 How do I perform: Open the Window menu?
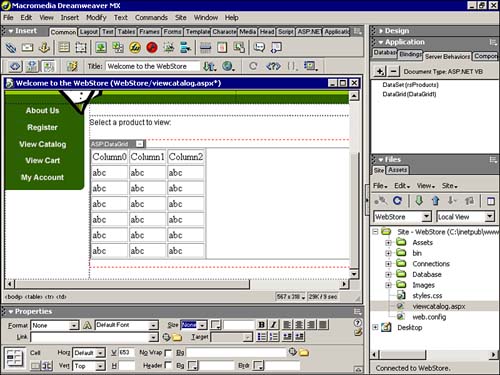point(206,18)
